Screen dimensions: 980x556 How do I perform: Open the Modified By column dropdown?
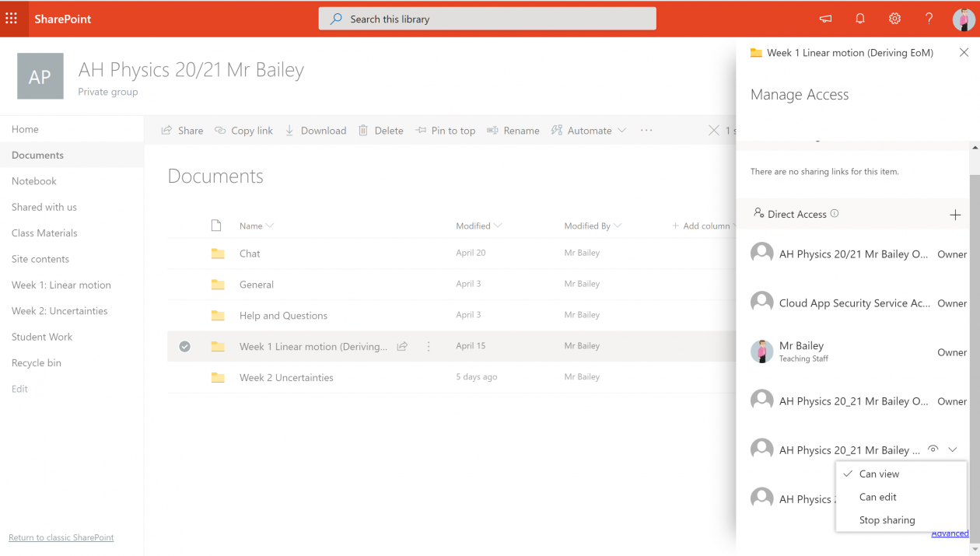[x=593, y=226]
